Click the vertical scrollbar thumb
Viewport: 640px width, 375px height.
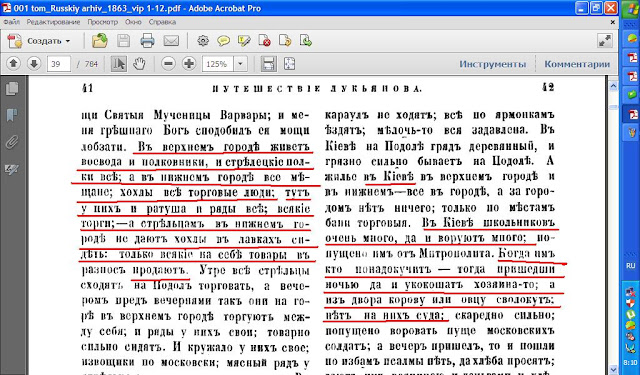(613, 107)
